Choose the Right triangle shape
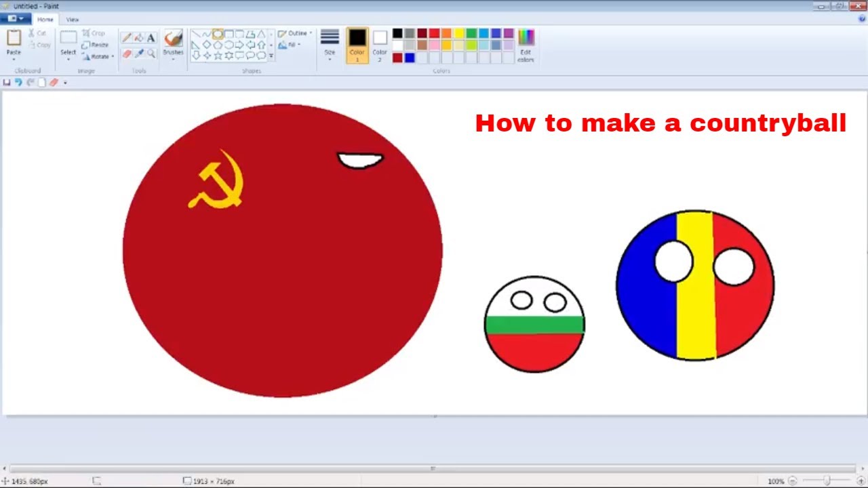 tap(196, 45)
